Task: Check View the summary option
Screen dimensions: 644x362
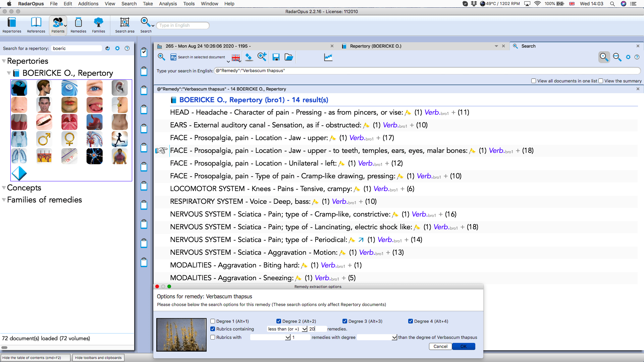Action: tap(601, 81)
